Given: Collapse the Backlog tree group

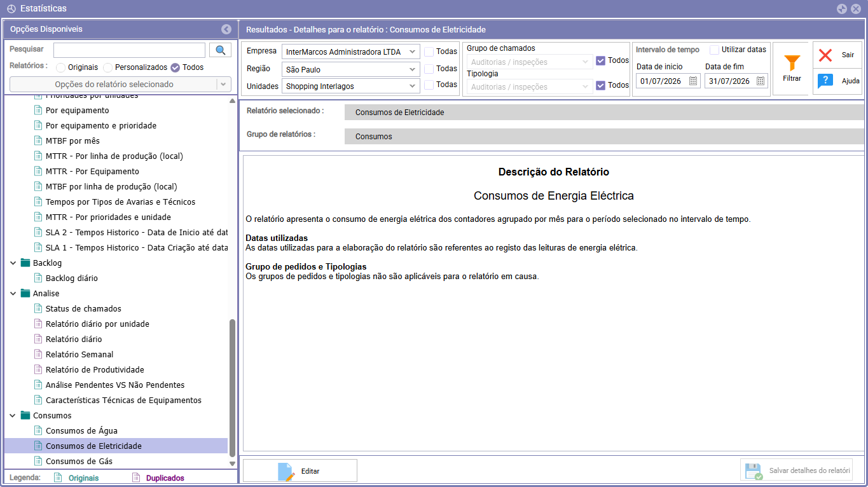Looking at the screenshot, I should (x=13, y=263).
